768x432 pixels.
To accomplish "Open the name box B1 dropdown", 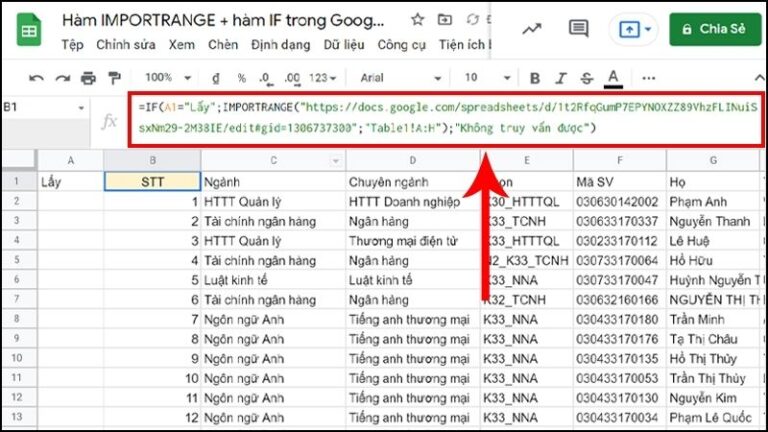I will (x=81, y=108).
